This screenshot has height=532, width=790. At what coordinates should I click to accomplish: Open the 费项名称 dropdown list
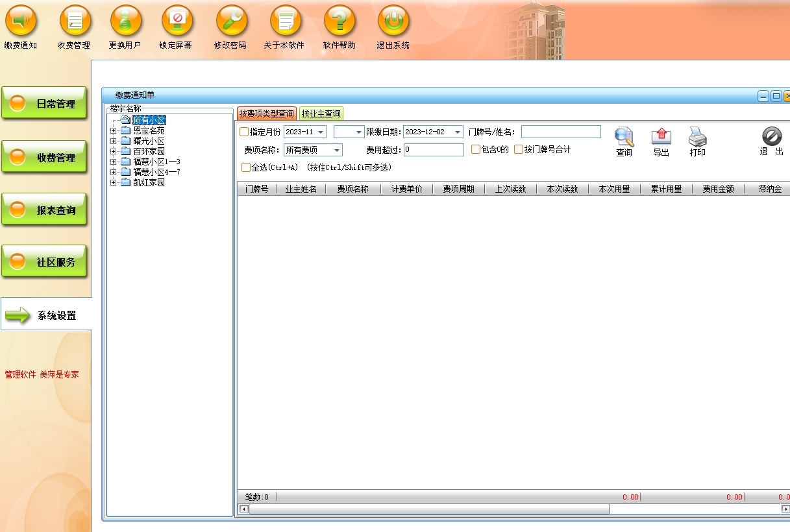[337, 151]
